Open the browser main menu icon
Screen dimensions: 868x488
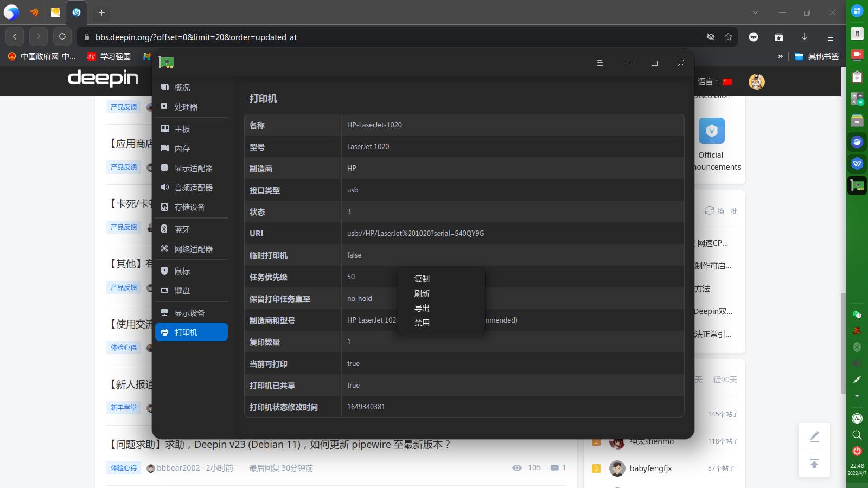point(830,37)
